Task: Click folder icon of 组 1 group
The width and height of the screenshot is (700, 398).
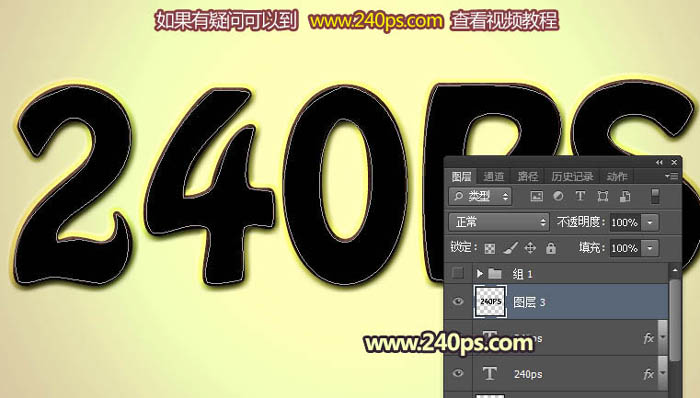Action: (495, 273)
